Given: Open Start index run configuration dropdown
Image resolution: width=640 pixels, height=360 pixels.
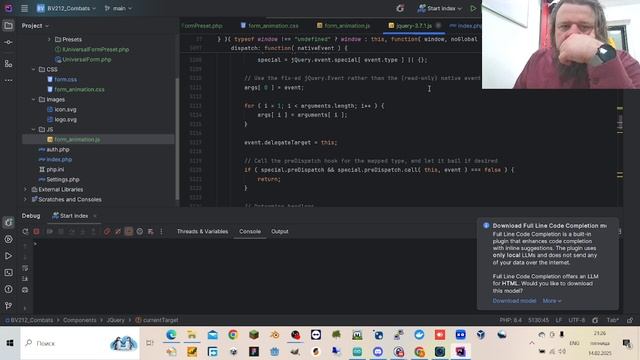Looking at the screenshot, I should click(x=440, y=8).
